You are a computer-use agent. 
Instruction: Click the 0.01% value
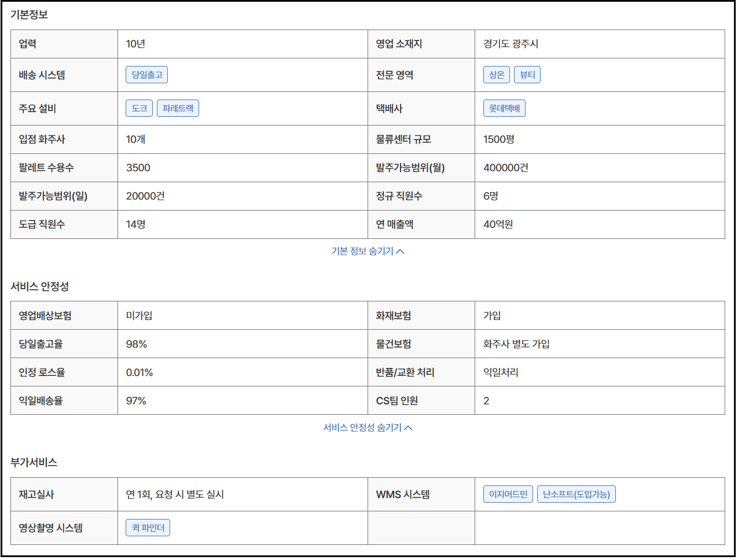(139, 373)
